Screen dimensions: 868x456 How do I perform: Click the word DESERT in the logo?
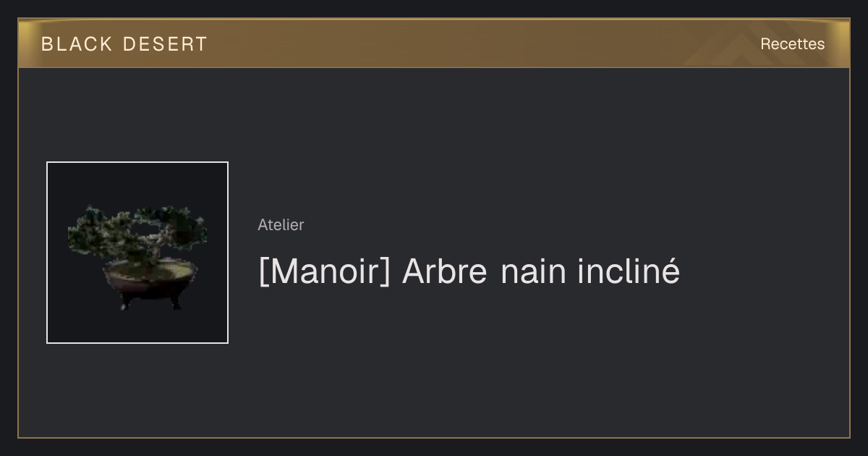coord(165,44)
